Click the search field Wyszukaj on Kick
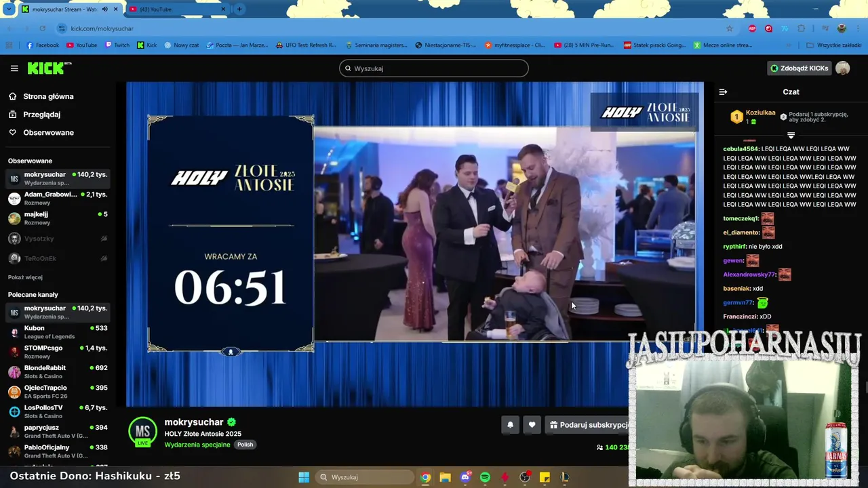 point(434,68)
